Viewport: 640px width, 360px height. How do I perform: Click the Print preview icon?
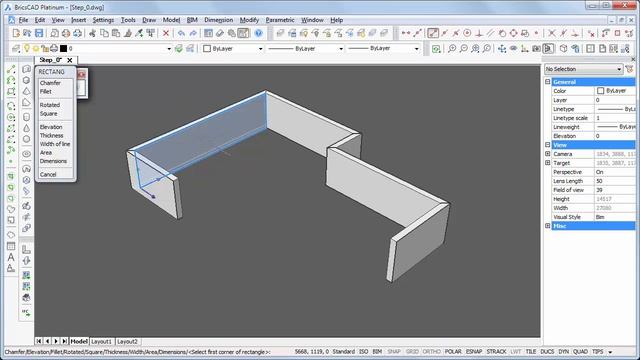pos(54,33)
